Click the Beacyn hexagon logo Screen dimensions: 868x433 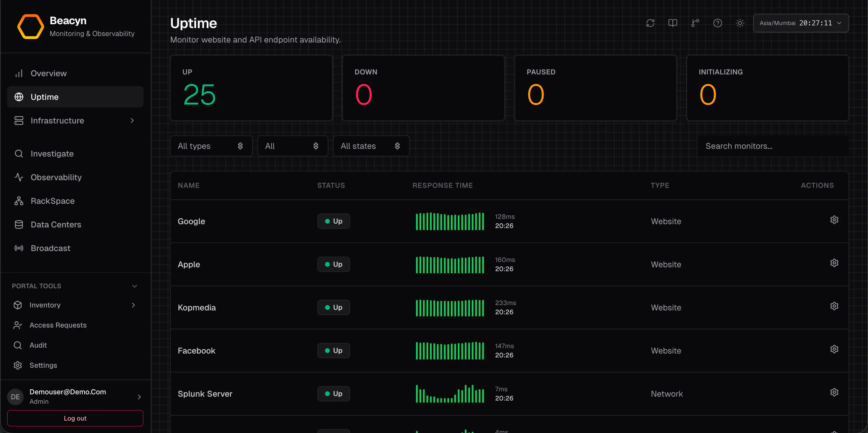tap(30, 27)
